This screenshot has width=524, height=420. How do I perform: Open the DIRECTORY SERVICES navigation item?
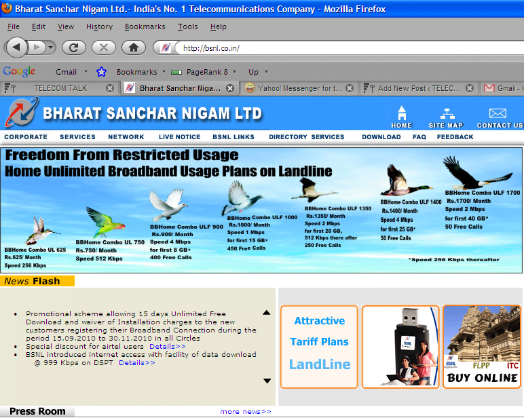point(306,137)
